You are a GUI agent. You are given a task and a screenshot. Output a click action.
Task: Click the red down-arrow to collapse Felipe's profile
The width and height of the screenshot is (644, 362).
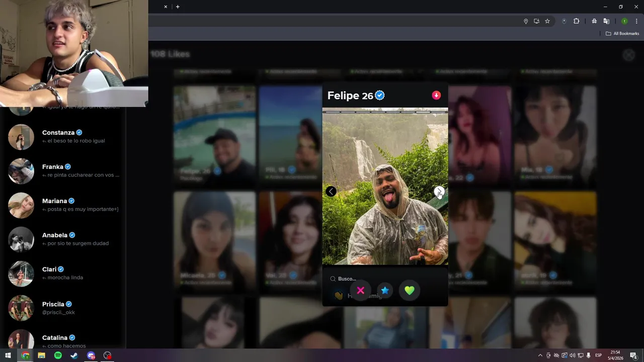[x=436, y=95]
